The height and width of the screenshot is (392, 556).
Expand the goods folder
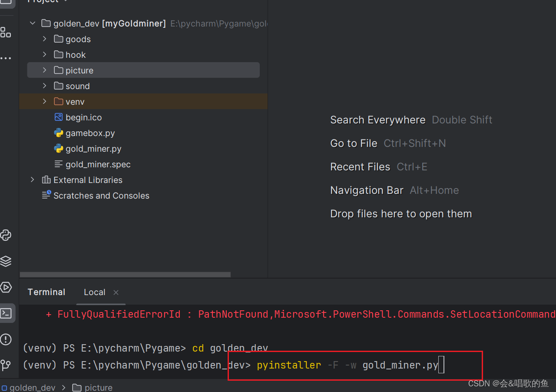tap(44, 39)
